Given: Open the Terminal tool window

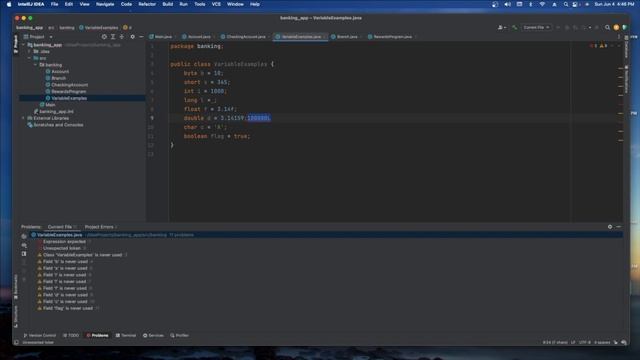Looking at the screenshot, I should 126,335.
